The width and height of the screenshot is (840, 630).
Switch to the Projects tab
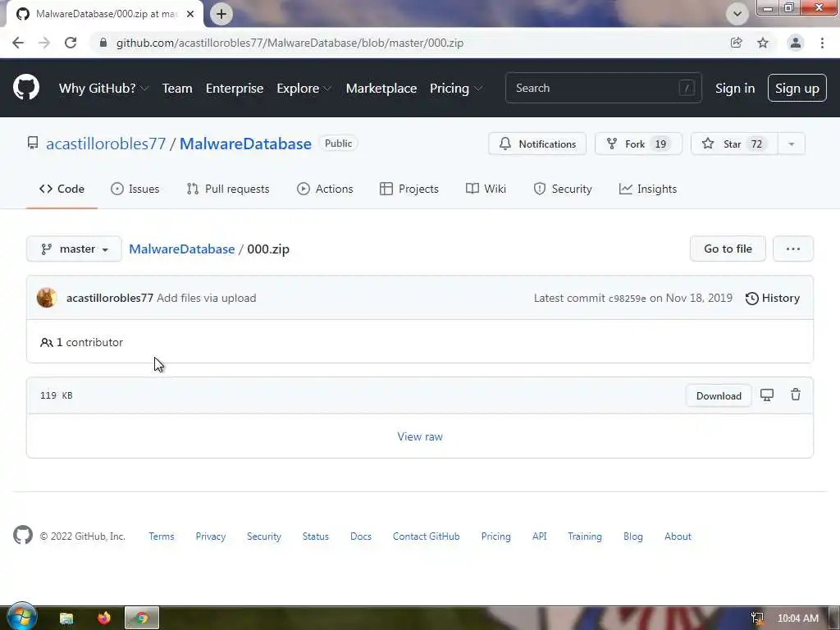click(409, 189)
